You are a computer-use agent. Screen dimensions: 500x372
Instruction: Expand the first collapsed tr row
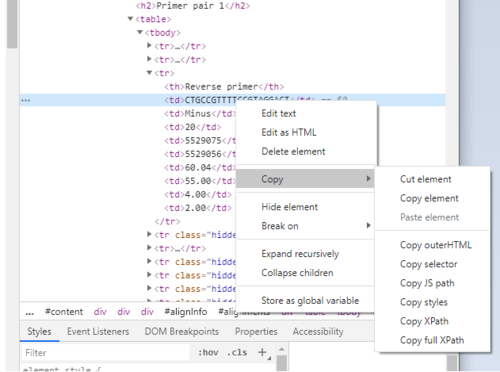point(149,46)
